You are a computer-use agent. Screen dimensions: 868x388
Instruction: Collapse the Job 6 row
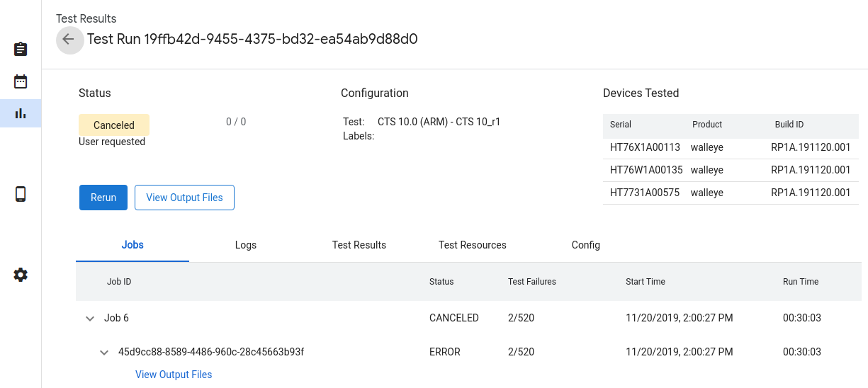pos(90,319)
